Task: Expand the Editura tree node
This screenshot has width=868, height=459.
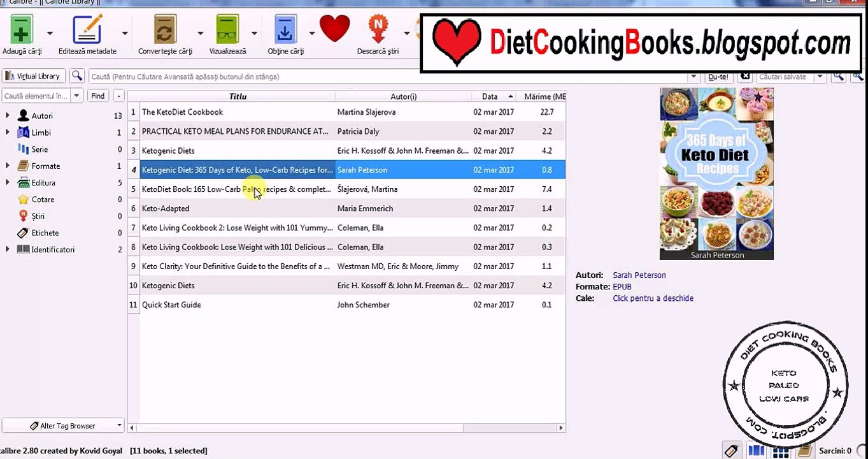Action: (8, 182)
